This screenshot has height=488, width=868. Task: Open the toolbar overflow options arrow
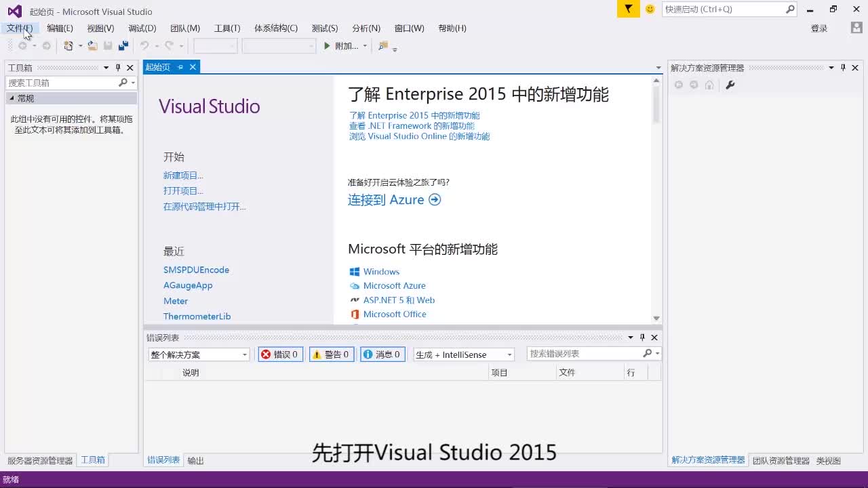point(395,49)
